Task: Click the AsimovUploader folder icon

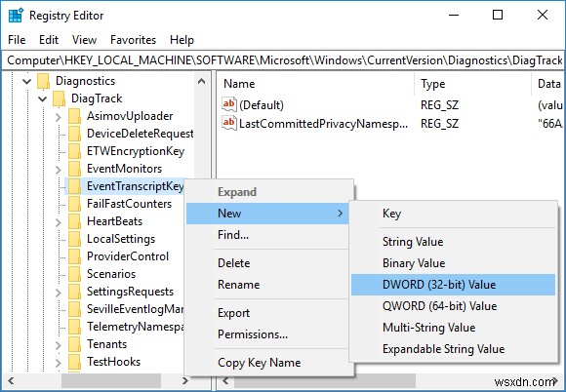Action: [x=75, y=116]
